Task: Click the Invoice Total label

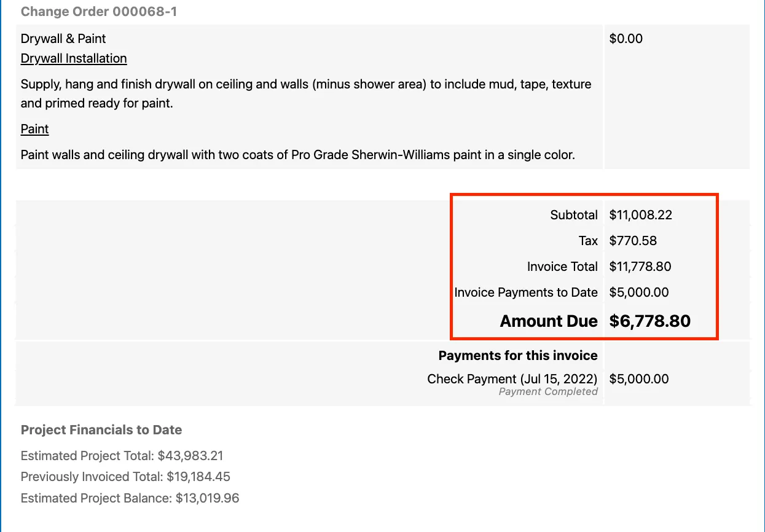Action: 562,267
